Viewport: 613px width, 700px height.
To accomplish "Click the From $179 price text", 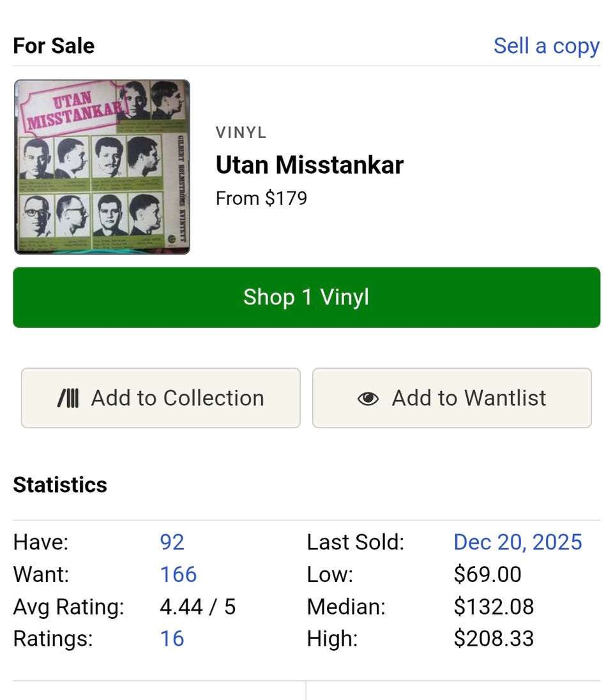I will [261, 198].
